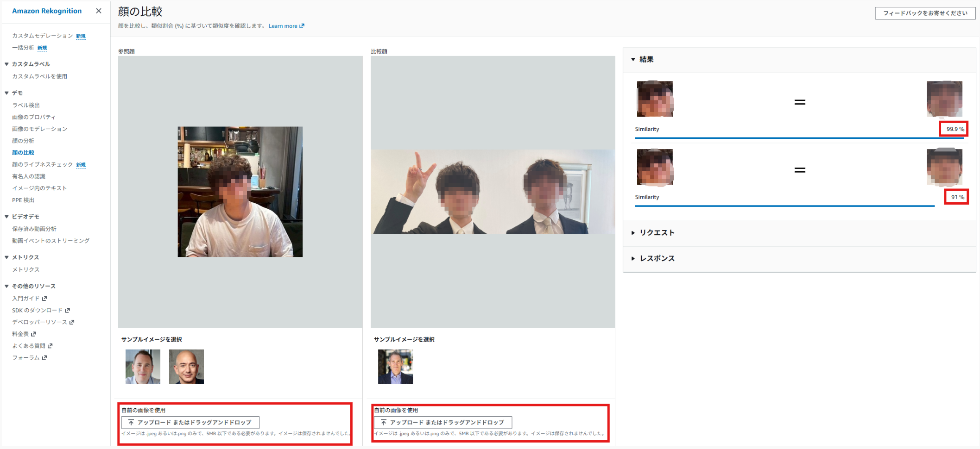Select イメージ内のテキスト demo

[39, 188]
